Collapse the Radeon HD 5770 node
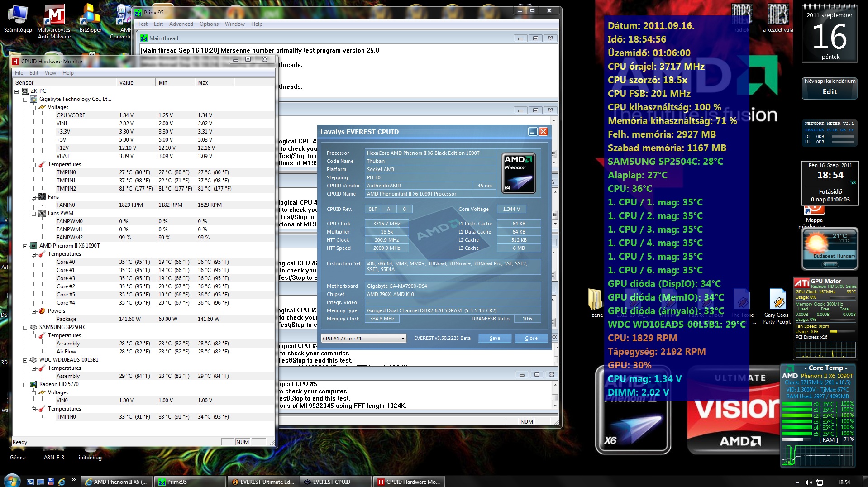 pyautogui.click(x=25, y=384)
